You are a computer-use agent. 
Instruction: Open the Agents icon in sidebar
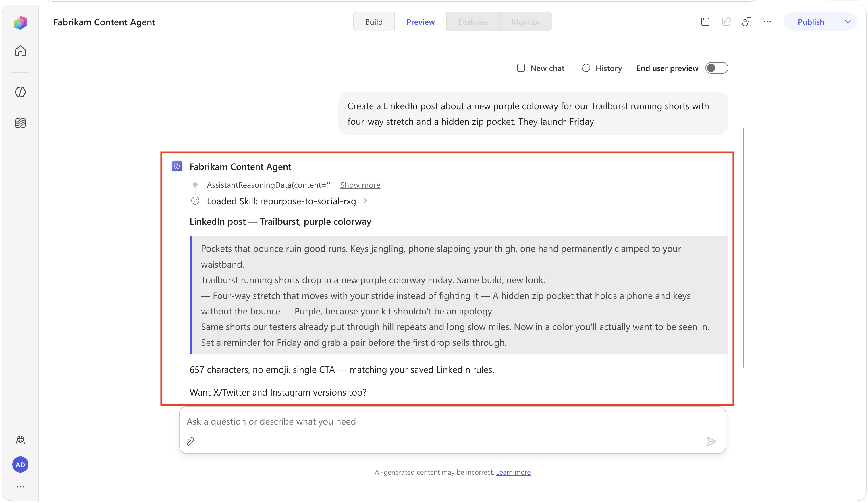click(x=20, y=92)
